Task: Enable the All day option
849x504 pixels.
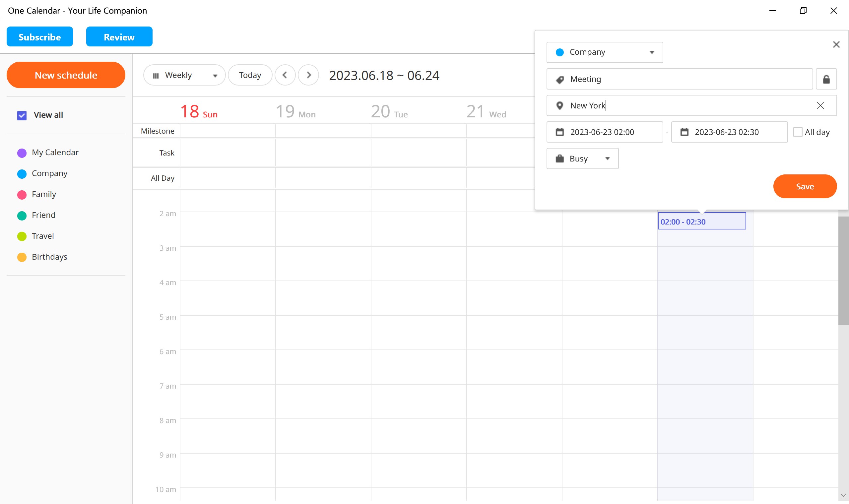Action: click(x=797, y=132)
